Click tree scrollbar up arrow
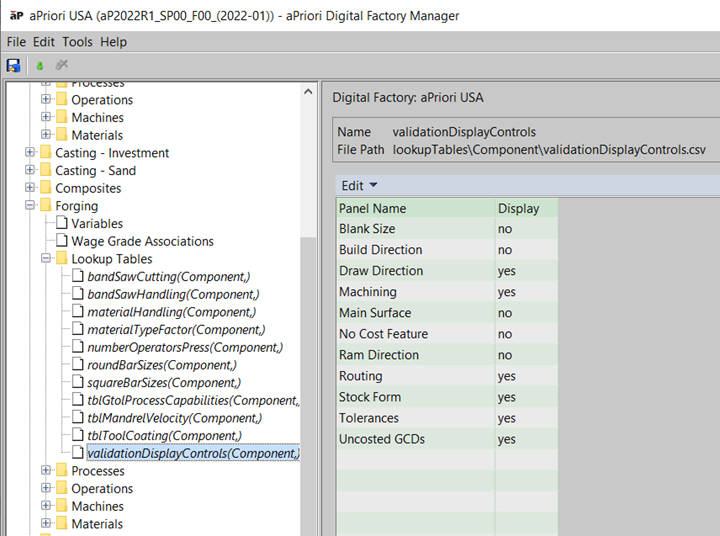 tap(308, 92)
